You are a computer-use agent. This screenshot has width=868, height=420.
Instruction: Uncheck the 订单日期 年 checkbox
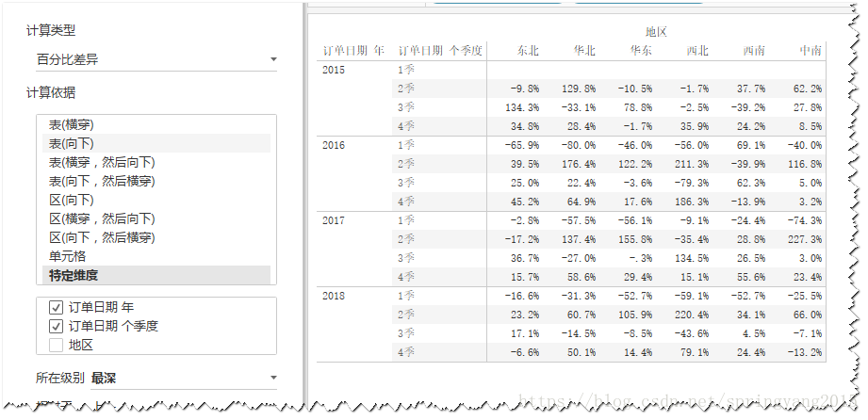click(x=56, y=307)
